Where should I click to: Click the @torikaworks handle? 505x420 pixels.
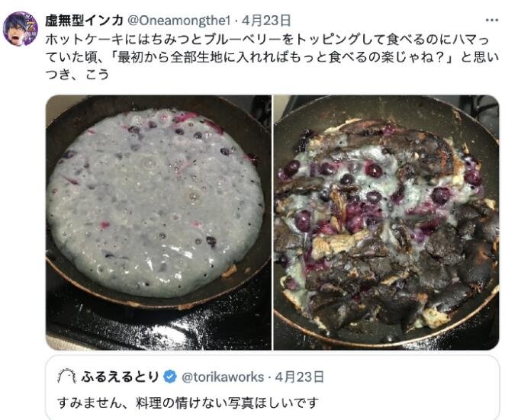click(x=223, y=377)
